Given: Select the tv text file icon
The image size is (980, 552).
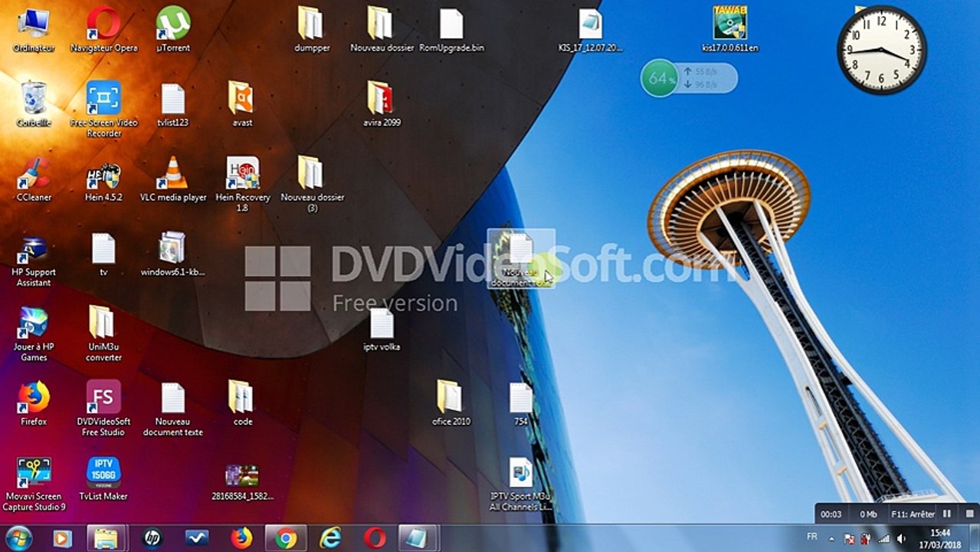Looking at the screenshot, I should (103, 254).
